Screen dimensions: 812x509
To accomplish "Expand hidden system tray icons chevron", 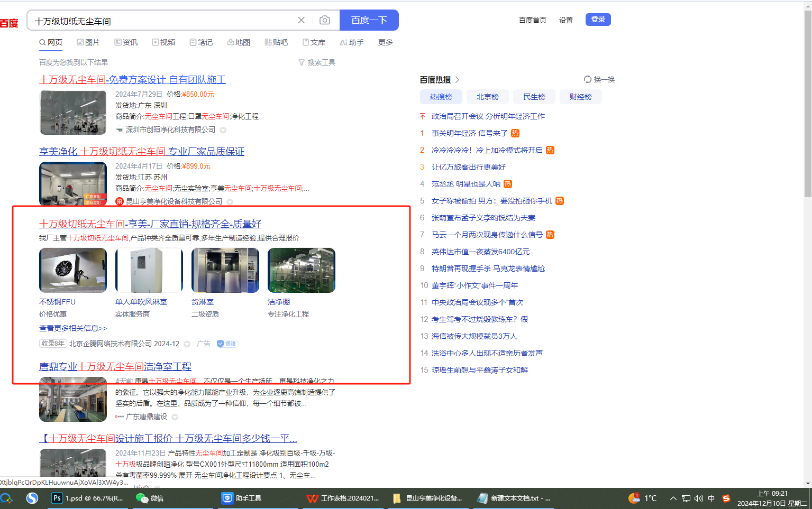I will click(x=673, y=498).
